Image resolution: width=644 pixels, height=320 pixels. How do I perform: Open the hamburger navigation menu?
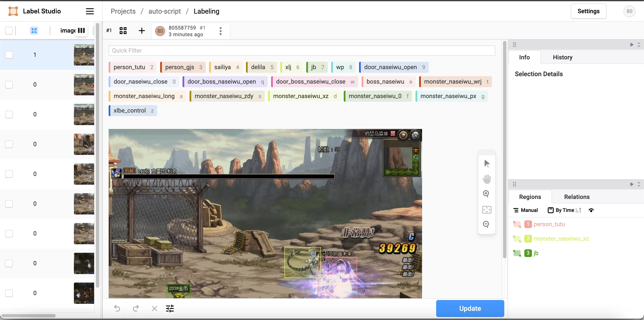90,11
